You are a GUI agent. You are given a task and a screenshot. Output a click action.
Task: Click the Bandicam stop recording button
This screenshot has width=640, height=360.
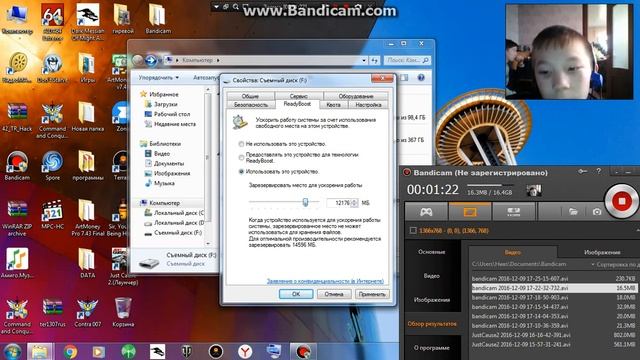(x=621, y=201)
